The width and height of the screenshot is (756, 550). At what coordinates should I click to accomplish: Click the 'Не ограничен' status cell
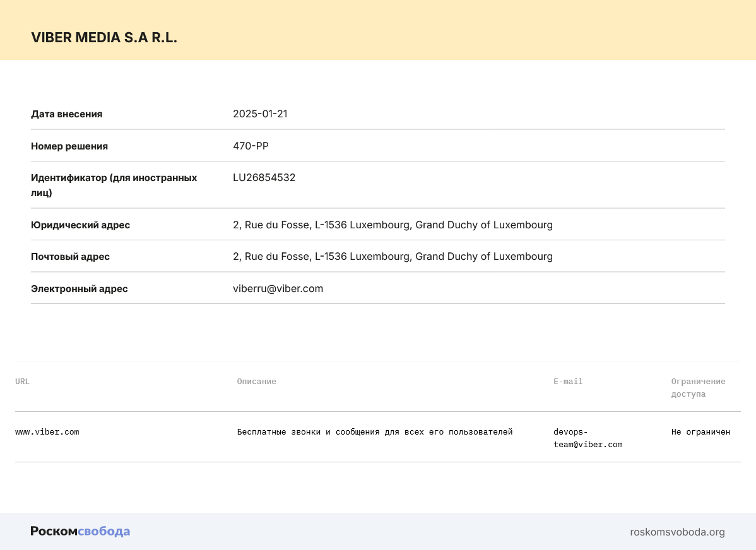tap(700, 432)
